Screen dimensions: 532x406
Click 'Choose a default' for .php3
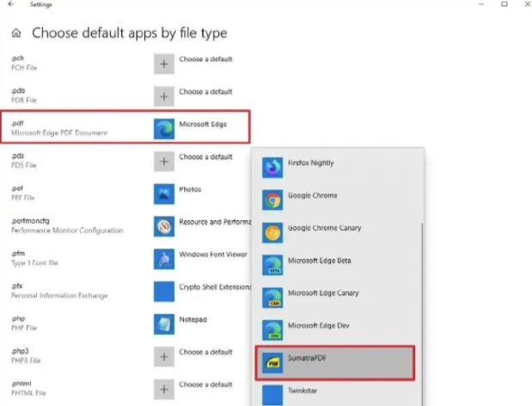(205, 352)
